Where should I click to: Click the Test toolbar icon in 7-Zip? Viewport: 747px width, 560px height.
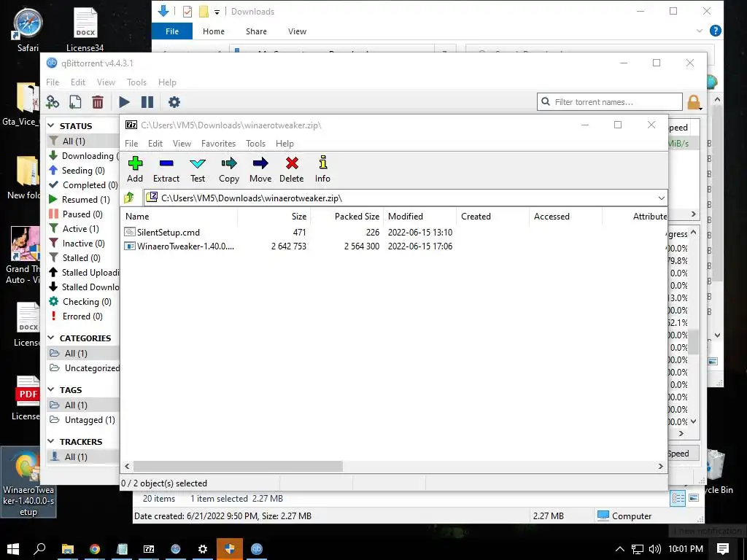pyautogui.click(x=198, y=164)
